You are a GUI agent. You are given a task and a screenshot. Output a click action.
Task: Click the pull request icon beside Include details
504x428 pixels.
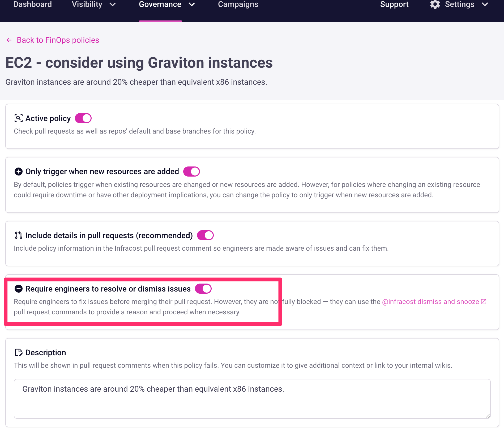[x=18, y=235]
